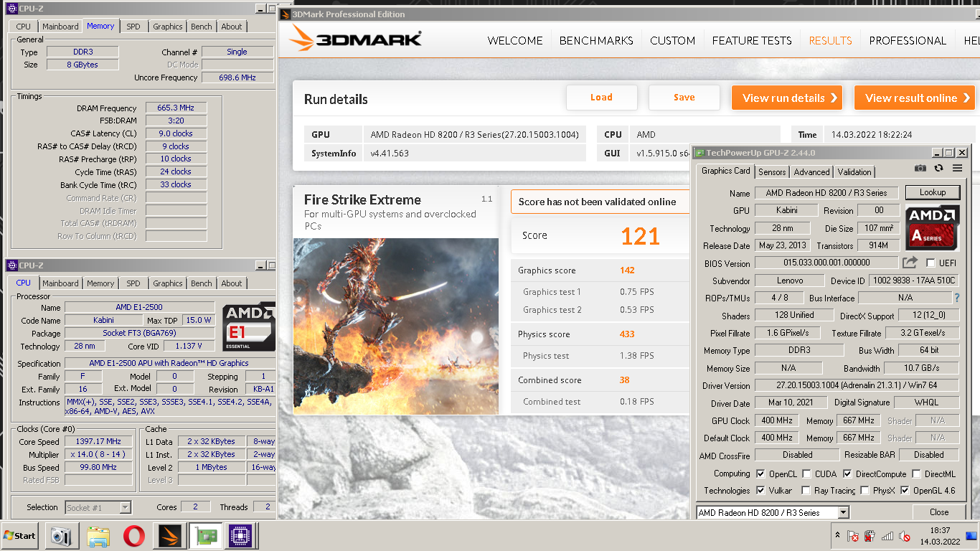The width and height of the screenshot is (980, 551).
Task: Open About tab in lower CPU-Z CPU window
Action: tap(232, 283)
